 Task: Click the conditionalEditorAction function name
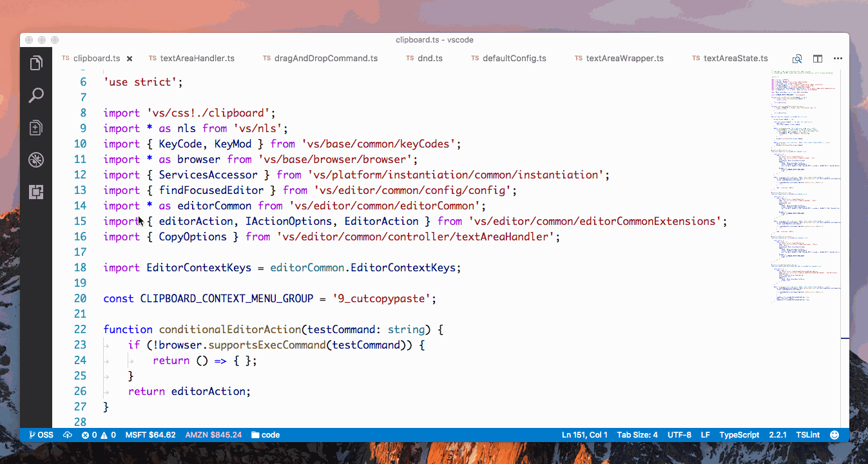pos(230,329)
